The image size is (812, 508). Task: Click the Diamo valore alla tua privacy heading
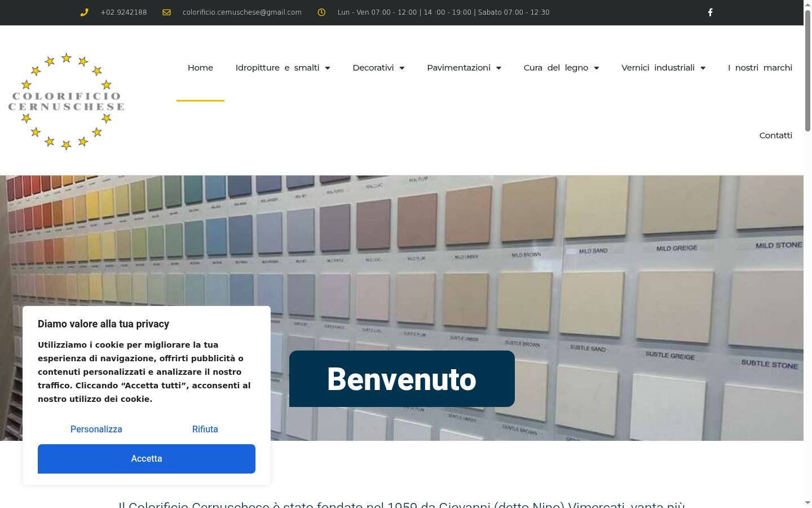103,324
